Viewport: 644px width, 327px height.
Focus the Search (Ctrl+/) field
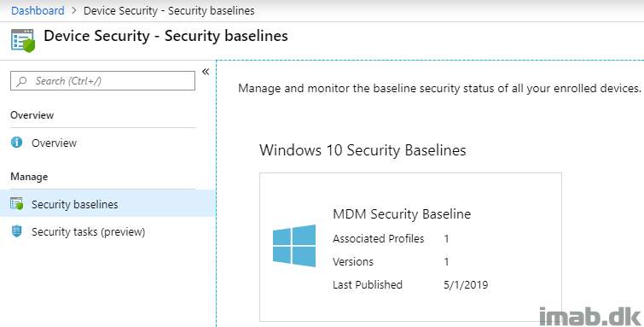tap(102, 81)
